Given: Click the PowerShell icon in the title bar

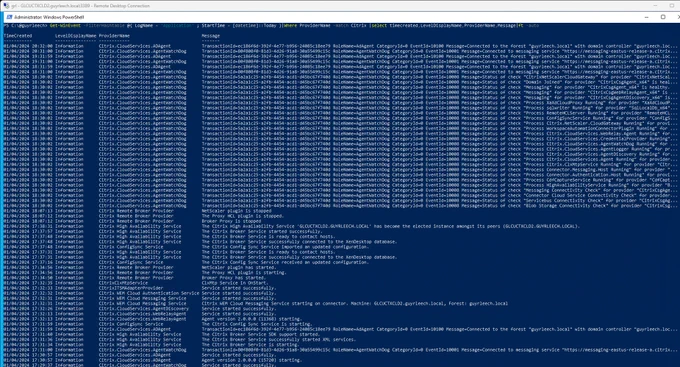Looking at the screenshot, I should (9, 17).
